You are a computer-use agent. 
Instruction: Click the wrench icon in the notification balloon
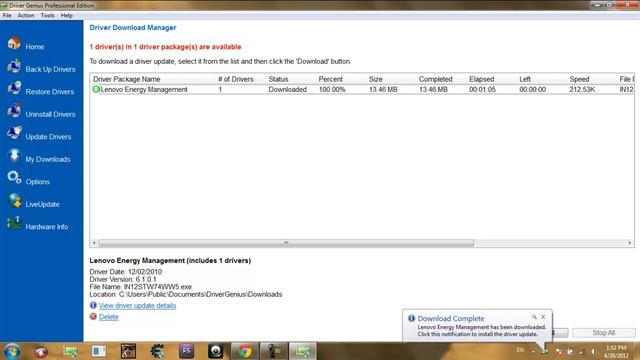[534, 317]
